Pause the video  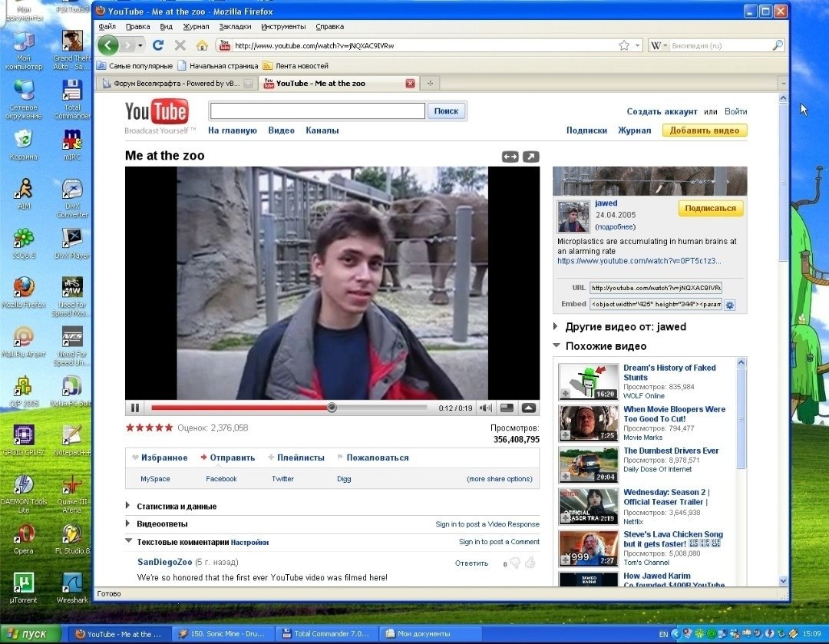[135, 408]
